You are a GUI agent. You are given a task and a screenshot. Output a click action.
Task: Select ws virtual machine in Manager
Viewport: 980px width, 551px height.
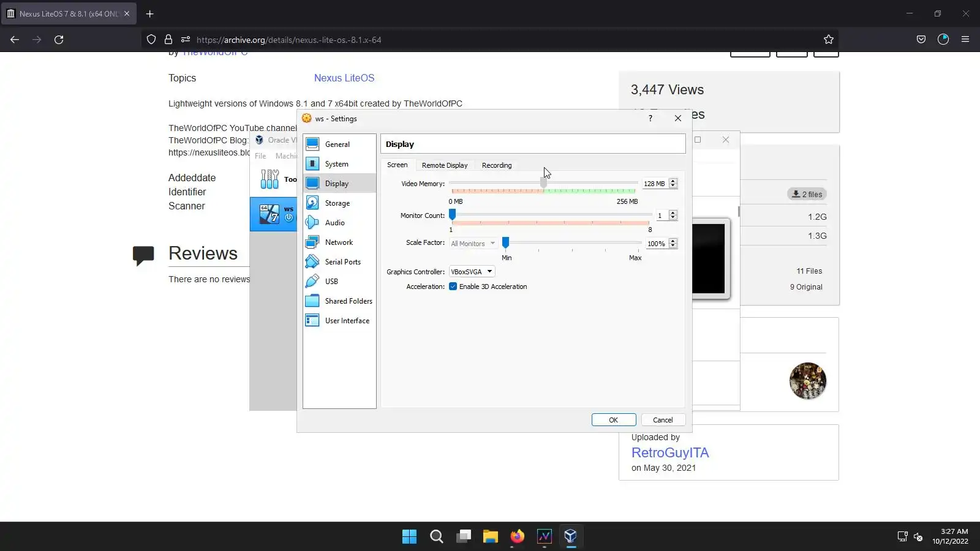pyautogui.click(x=273, y=214)
